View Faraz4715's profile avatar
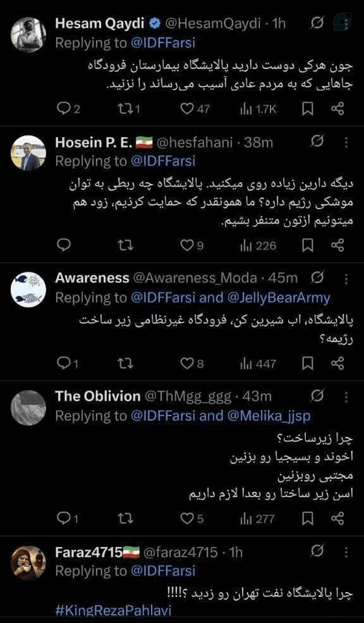The height and width of the screenshot is (623, 364). tap(28, 563)
